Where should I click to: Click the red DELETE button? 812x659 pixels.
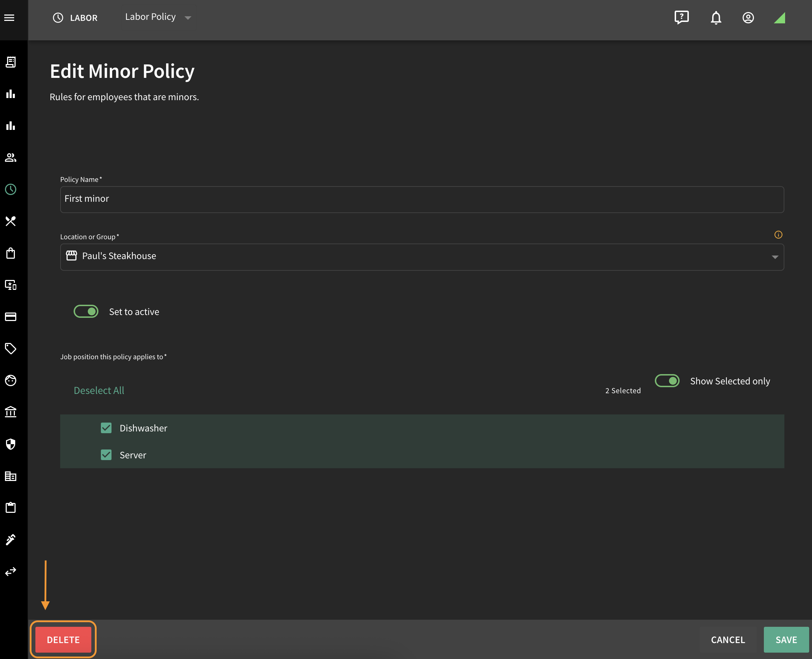tap(63, 639)
